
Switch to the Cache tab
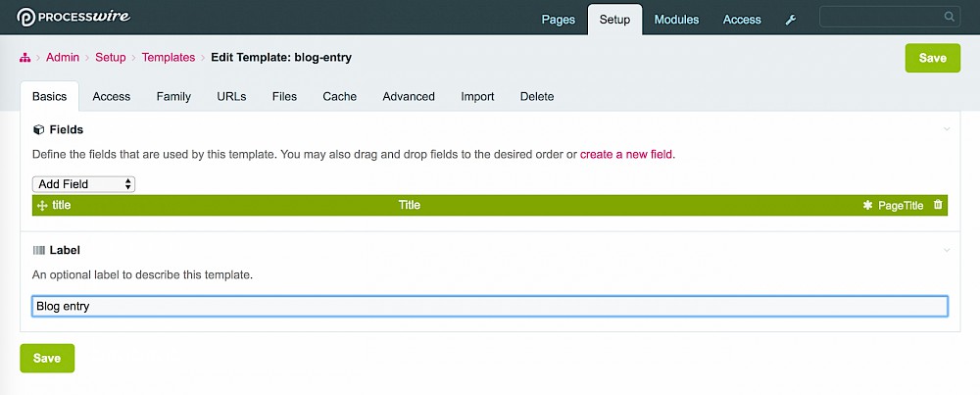point(340,96)
